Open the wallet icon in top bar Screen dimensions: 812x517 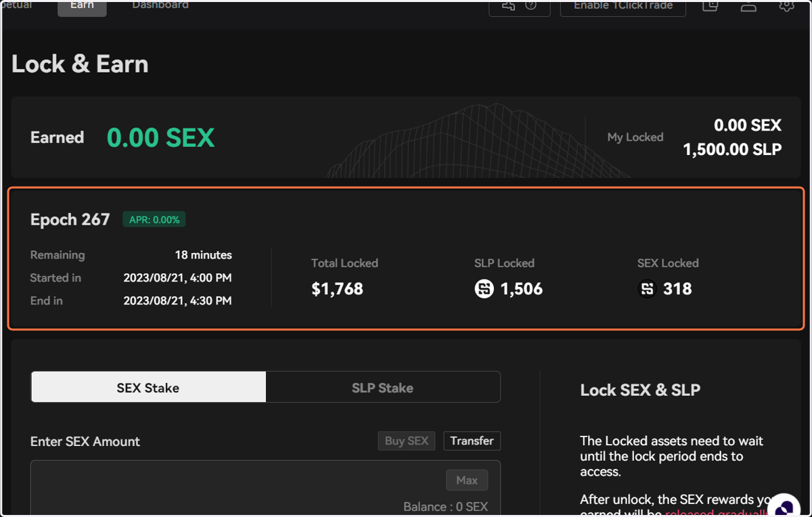tap(710, 5)
